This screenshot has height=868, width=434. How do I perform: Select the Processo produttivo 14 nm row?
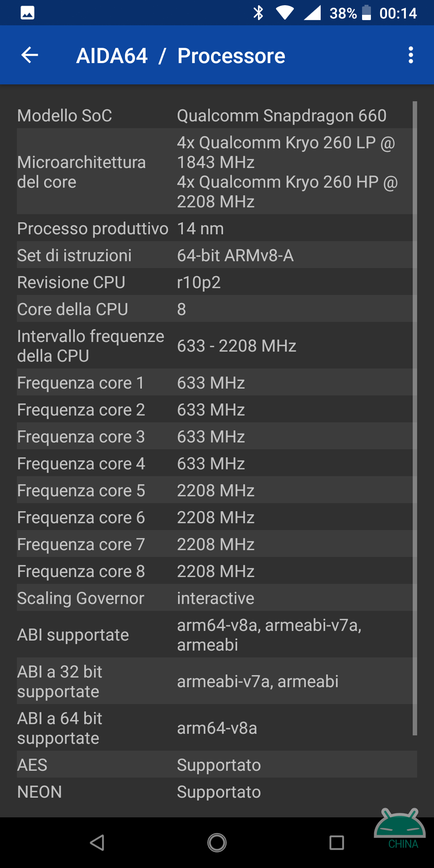pyautogui.click(x=215, y=228)
